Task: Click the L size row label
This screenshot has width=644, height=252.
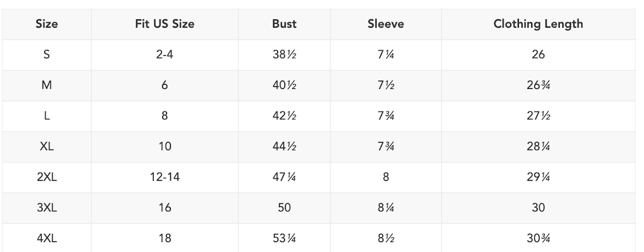Action: 47,117
